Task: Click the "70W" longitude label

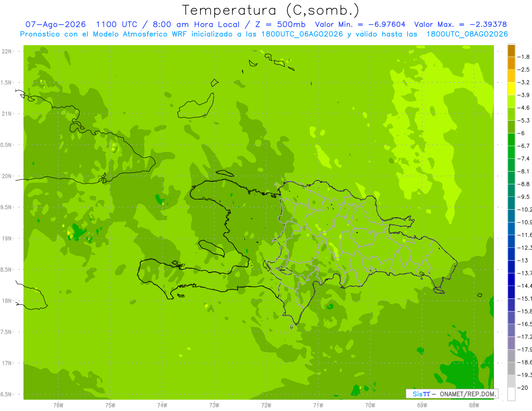Action: pyautogui.click(x=370, y=405)
